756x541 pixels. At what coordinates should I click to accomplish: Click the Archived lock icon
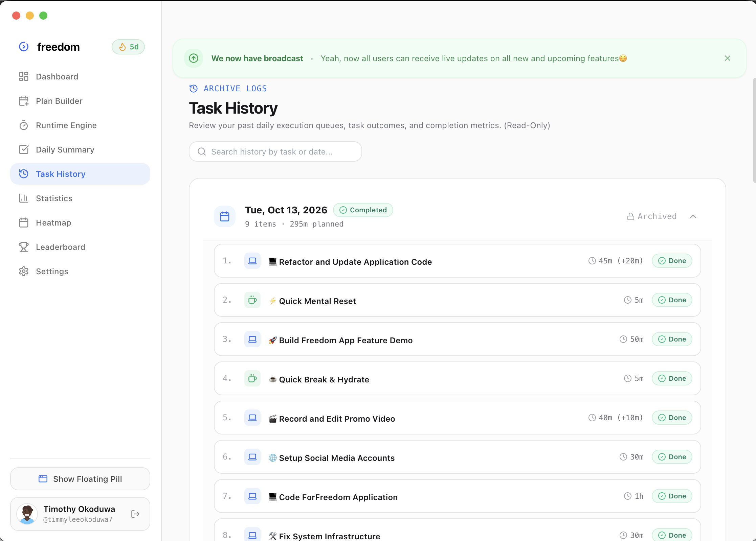[631, 216]
